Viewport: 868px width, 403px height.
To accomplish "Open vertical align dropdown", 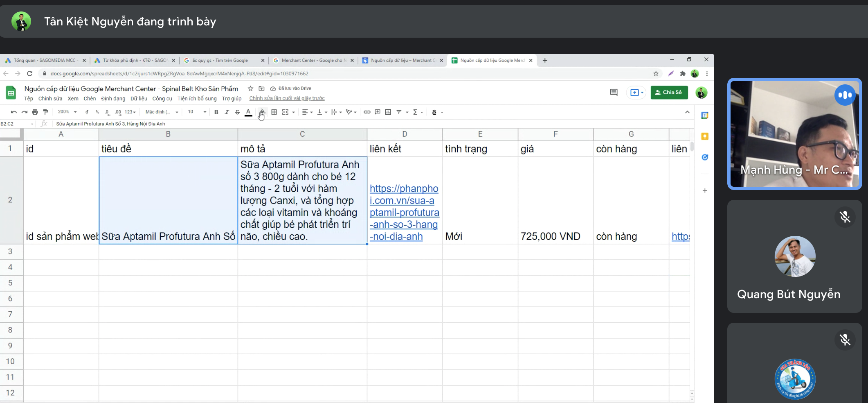I will pyautogui.click(x=322, y=112).
